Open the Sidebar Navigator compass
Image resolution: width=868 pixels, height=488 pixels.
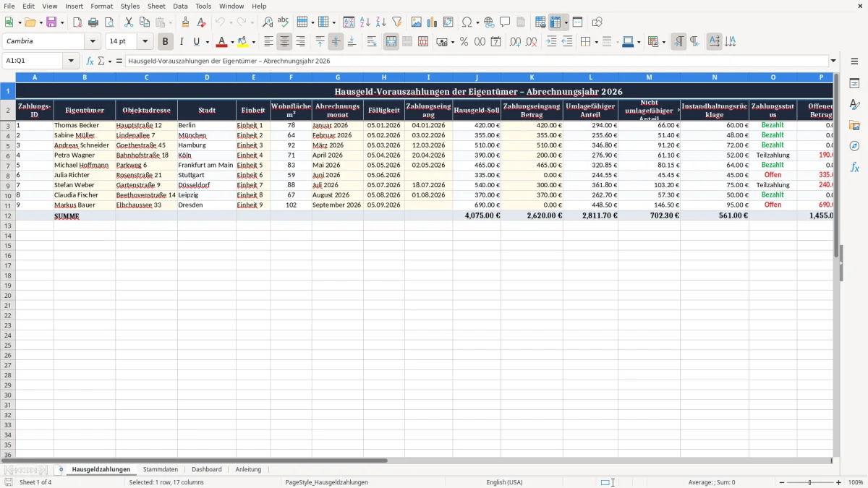pos(855,146)
